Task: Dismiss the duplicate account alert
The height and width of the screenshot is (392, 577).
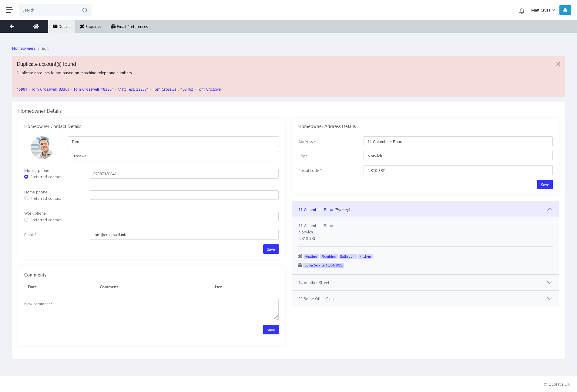Action: [x=558, y=64]
